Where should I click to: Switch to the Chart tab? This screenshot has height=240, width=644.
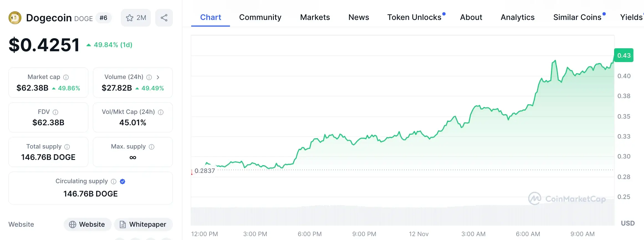coord(211,17)
